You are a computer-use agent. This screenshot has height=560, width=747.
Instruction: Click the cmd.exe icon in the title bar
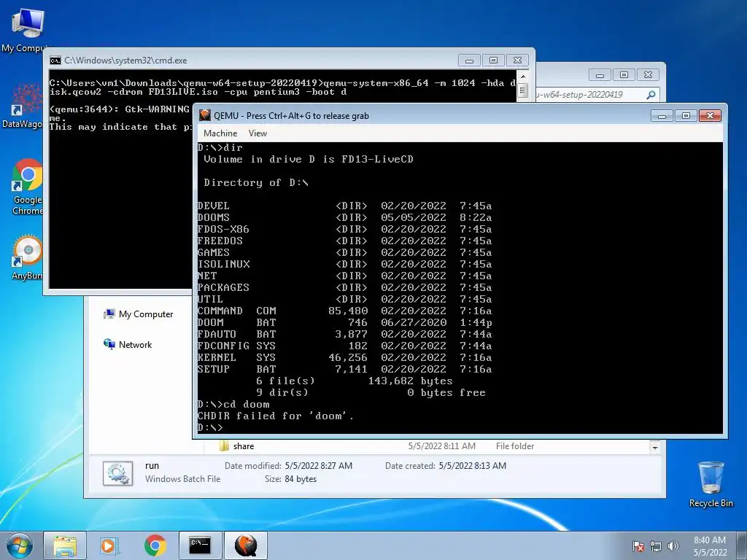tap(55, 61)
